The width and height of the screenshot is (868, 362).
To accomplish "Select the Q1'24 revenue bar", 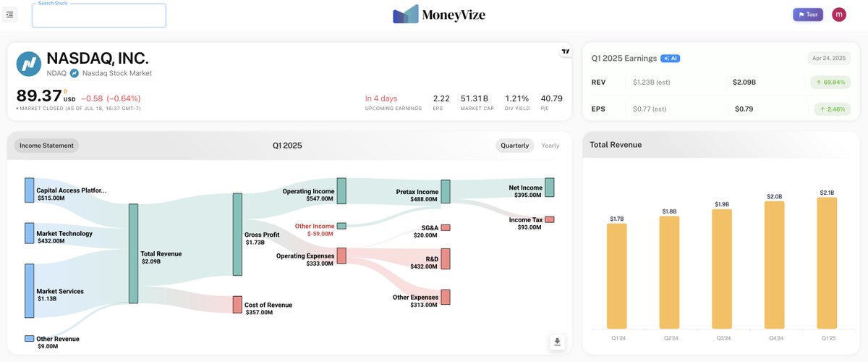I will [617, 276].
